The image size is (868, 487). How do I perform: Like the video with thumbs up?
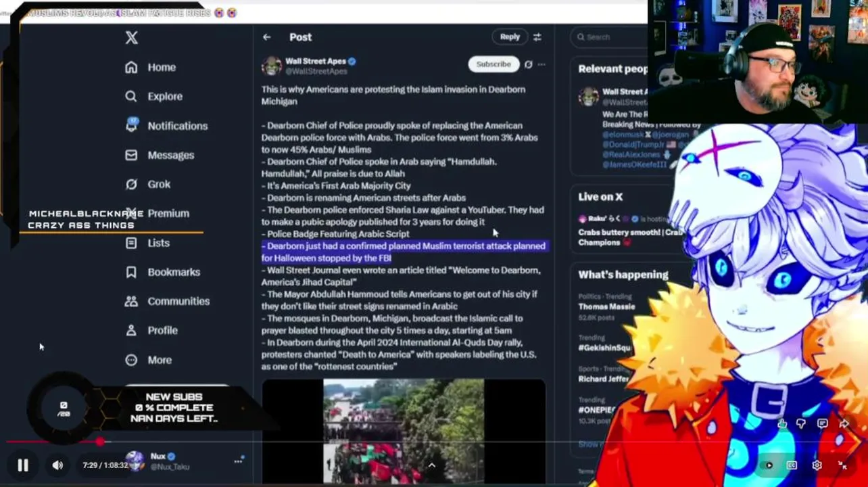(x=782, y=423)
